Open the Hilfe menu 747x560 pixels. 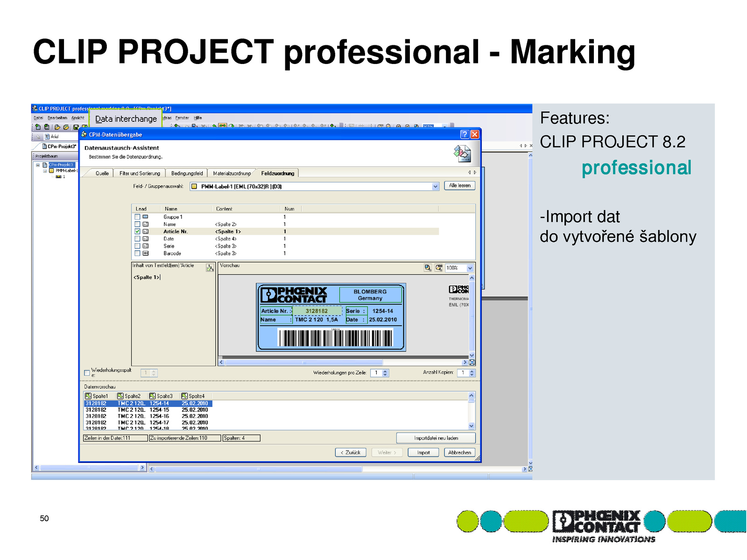click(x=198, y=118)
